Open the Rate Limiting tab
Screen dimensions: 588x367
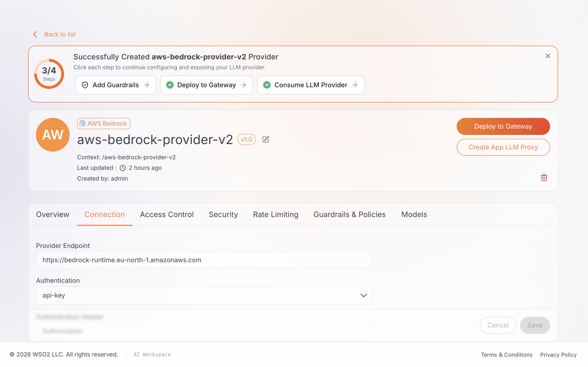[276, 214]
